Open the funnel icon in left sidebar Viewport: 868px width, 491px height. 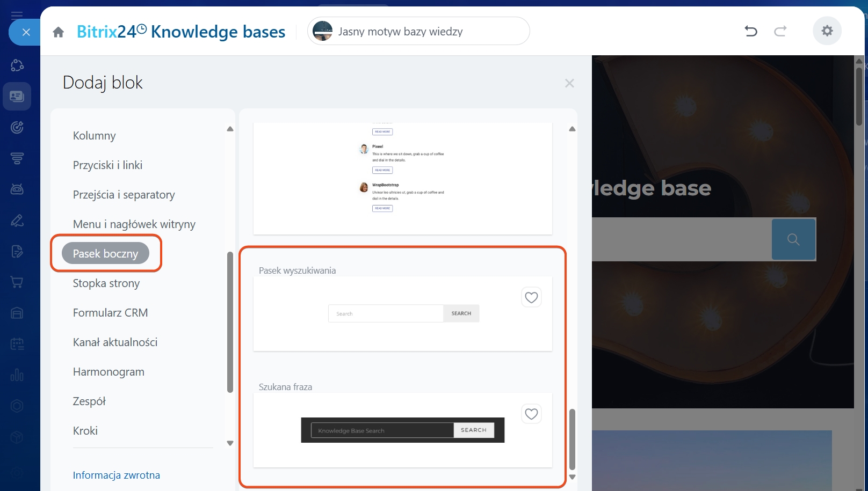coord(17,158)
